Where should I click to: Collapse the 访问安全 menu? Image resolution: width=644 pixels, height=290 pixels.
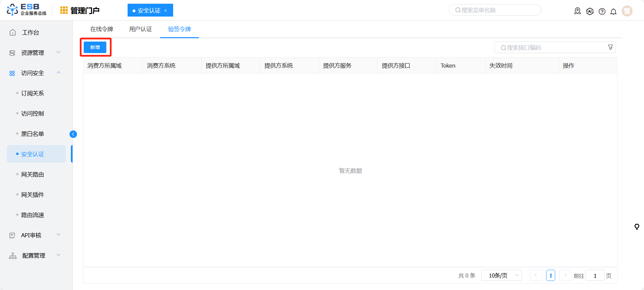[33, 73]
